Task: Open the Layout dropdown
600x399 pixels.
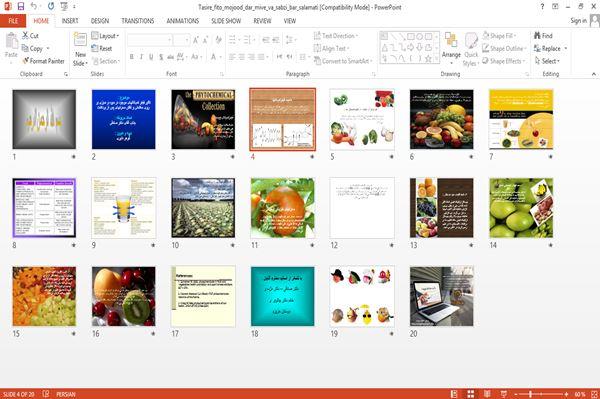Action: point(105,36)
